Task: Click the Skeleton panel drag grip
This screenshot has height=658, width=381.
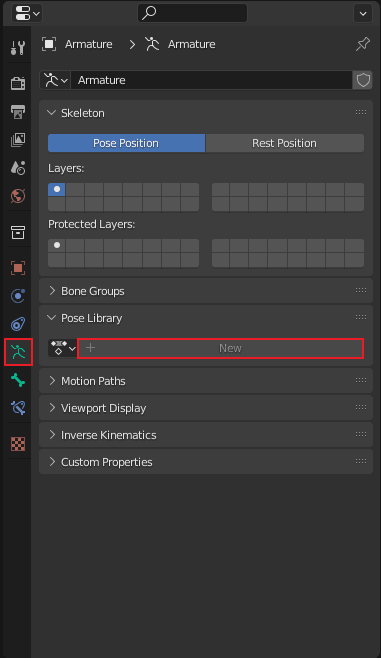Action: [361, 112]
